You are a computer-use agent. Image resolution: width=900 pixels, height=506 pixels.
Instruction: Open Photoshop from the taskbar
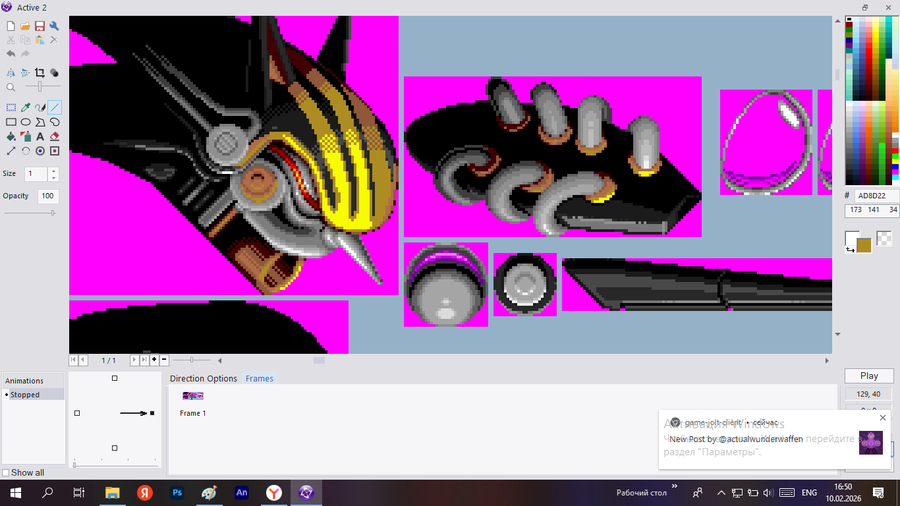coord(177,493)
